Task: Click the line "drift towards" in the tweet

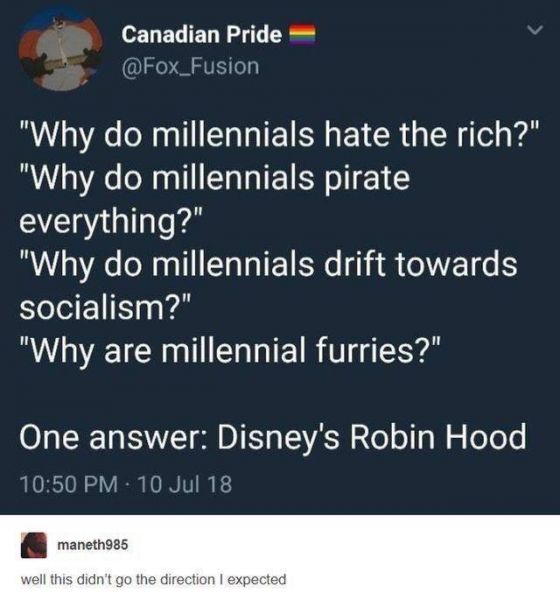Action: 421,264
